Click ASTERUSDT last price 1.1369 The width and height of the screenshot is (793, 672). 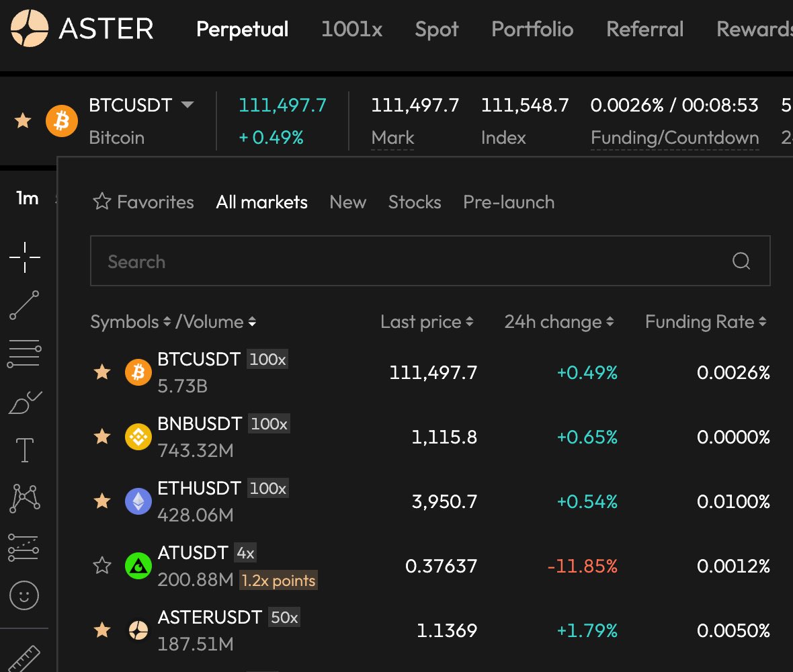447,630
